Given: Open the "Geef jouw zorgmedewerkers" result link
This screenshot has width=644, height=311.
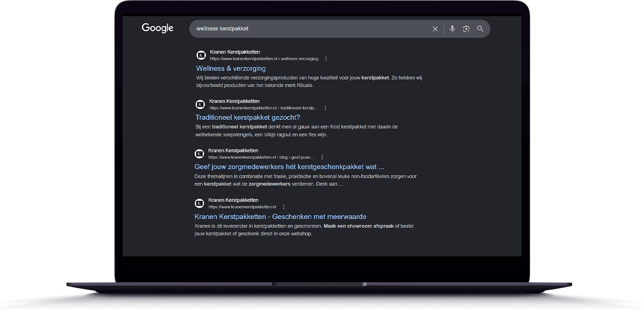Looking at the screenshot, I should [289, 167].
